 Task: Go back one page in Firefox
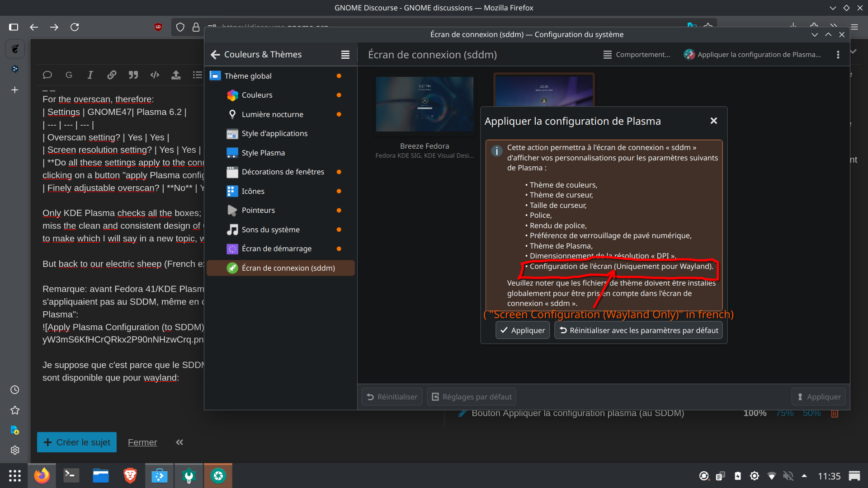(34, 27)
